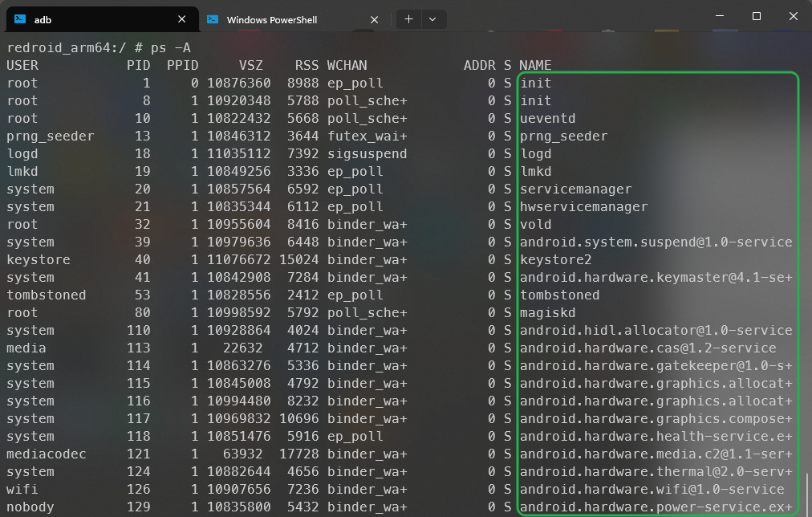Click the process name 'hwservicemanager'
Viewport: 812px width, 517px height.
pyautogui.click(x=583, y=206)
